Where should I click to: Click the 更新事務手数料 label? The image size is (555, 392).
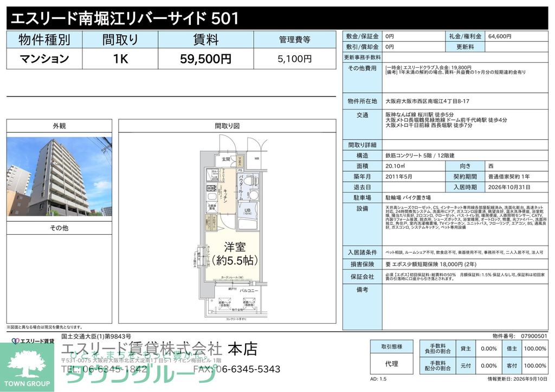[x=363, y=57]
